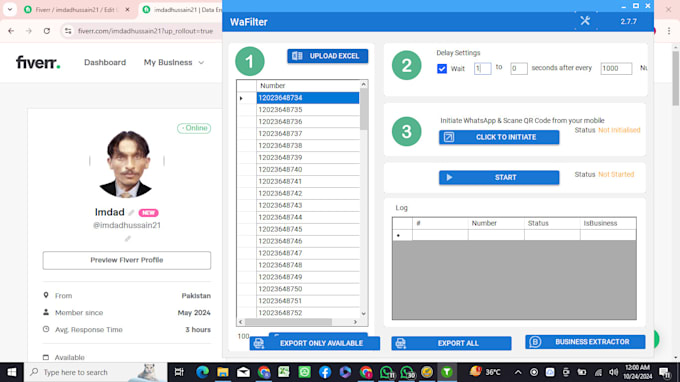
Task: Click the START button
Action: coord(499,177)
